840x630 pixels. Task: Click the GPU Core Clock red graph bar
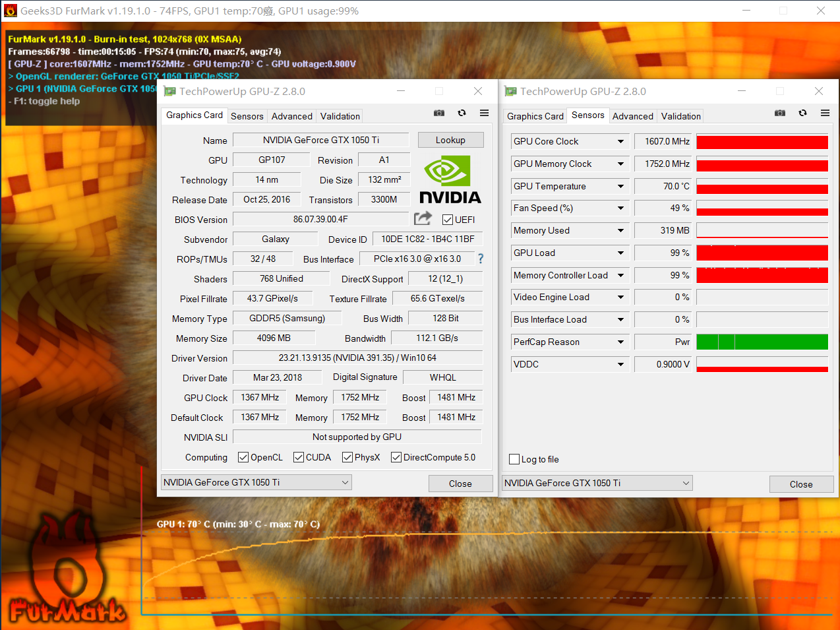(762, 141)
